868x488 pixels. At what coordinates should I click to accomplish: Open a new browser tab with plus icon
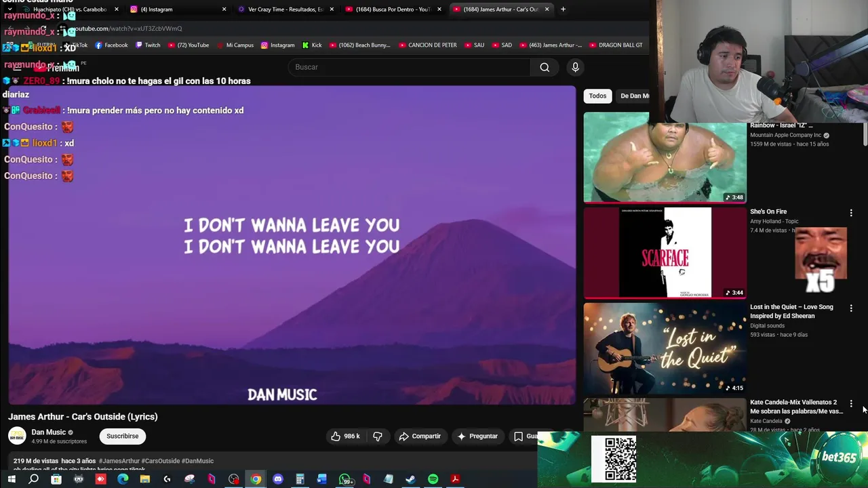point(563,9)
